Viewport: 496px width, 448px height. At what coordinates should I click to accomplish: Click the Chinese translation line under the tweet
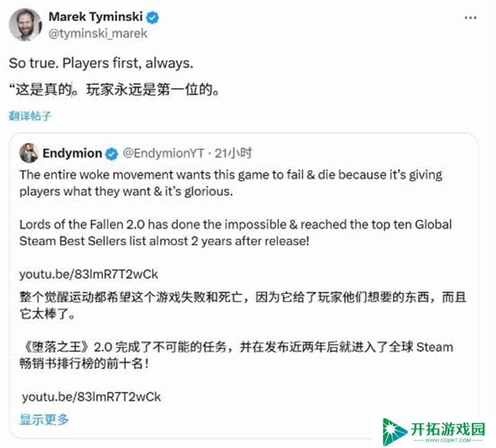coord(114,89)
